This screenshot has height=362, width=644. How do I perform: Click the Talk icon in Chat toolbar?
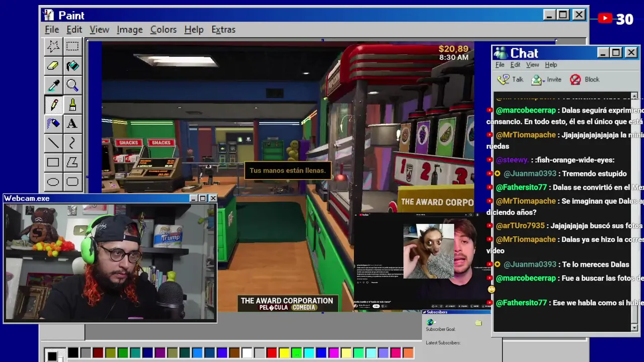503,79
